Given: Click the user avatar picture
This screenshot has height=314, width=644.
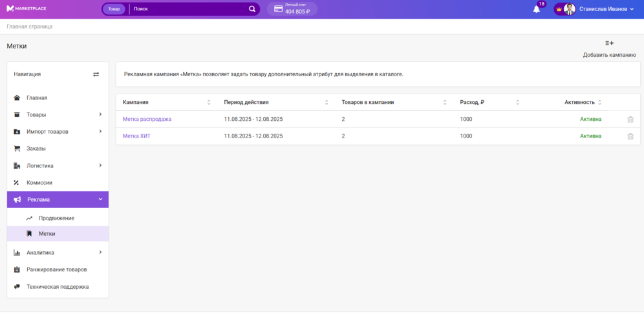Looking at the screenshot, I should click(x=570, y=9).
